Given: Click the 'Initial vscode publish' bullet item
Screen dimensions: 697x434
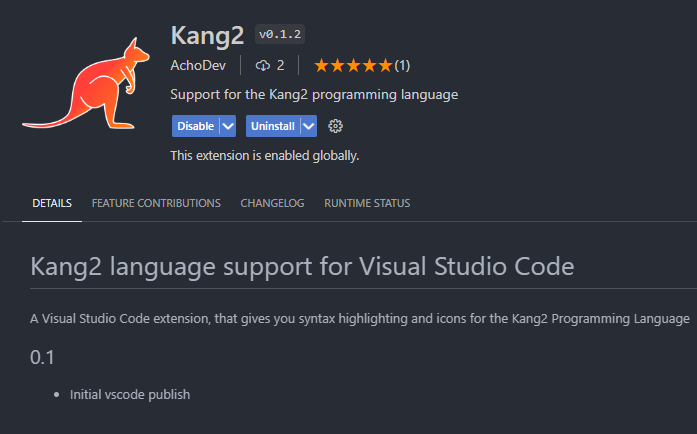Looking at the screenshot, I should pos(130,395).
